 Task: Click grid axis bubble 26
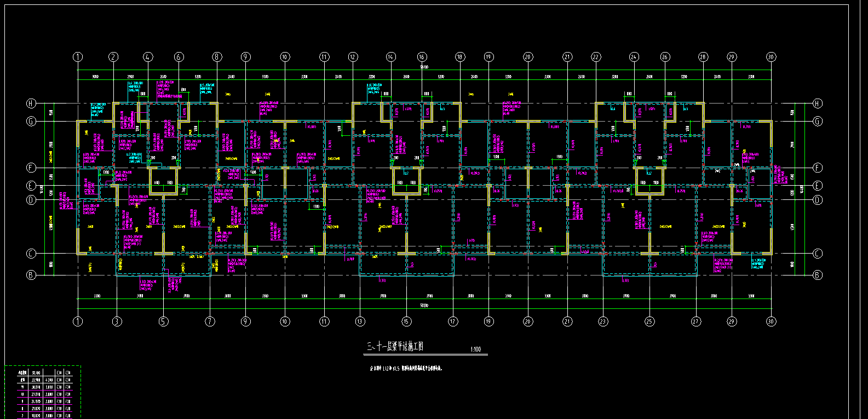(665, 57)
